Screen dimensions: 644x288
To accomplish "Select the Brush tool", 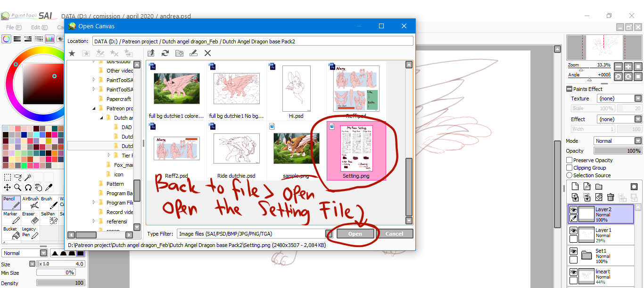I will [x=49, y=203].
